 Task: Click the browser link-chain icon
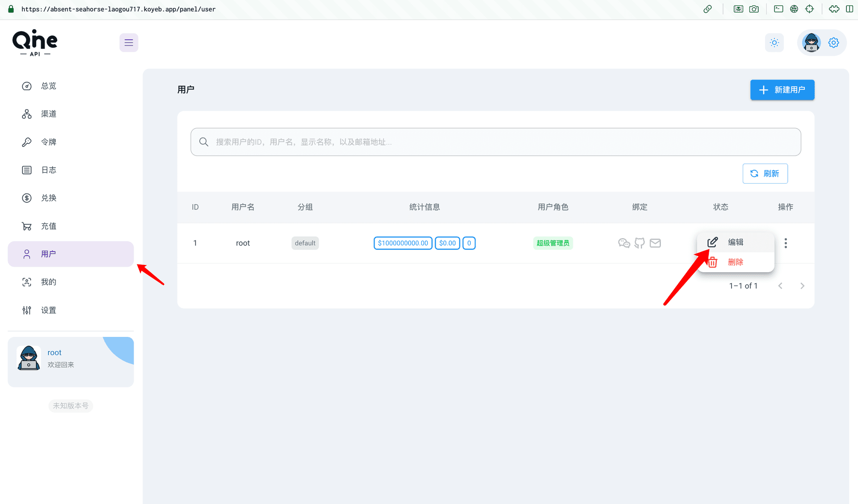(x=707, y=9)
